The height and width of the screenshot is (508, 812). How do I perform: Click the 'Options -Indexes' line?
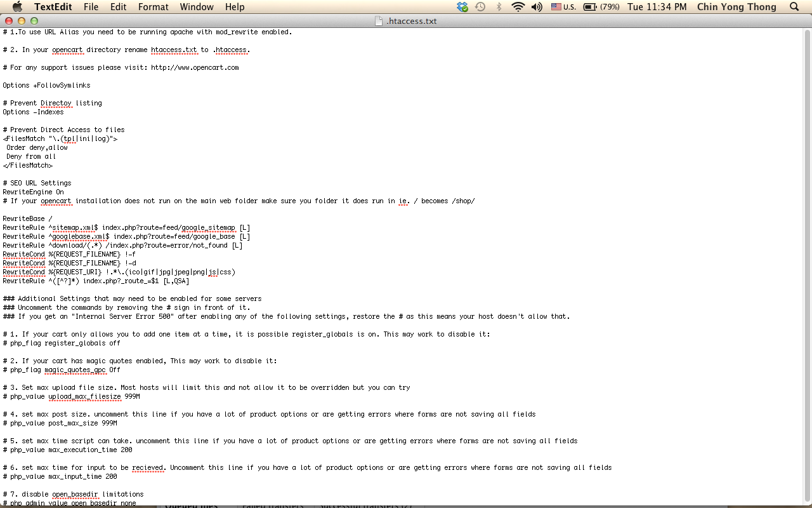click(x=33, y=112)
